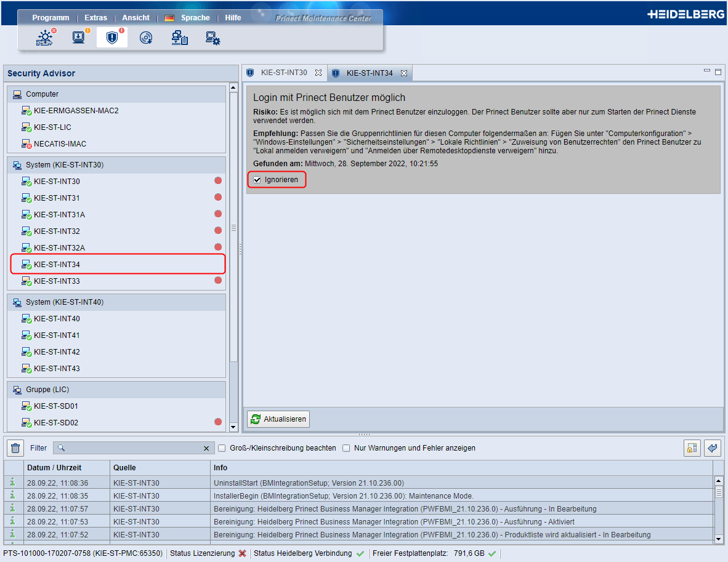
Task: Click the trash icon to clear log
Action: click(15, 448)
